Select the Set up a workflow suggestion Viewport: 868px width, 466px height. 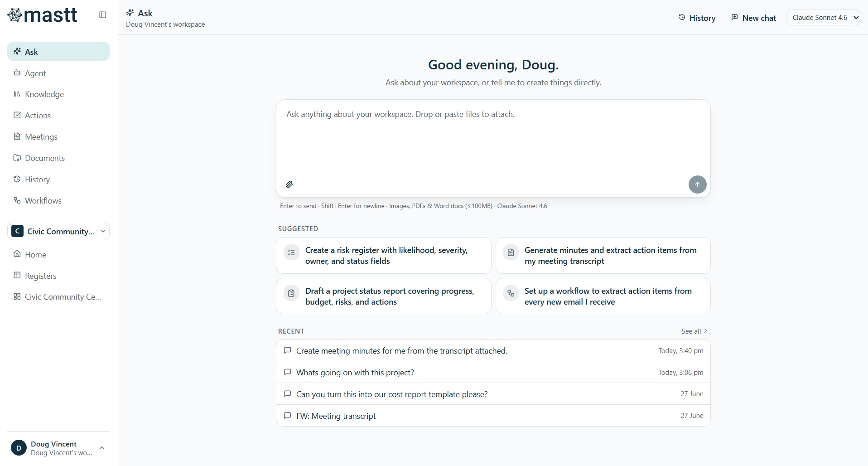pos(603,296)
